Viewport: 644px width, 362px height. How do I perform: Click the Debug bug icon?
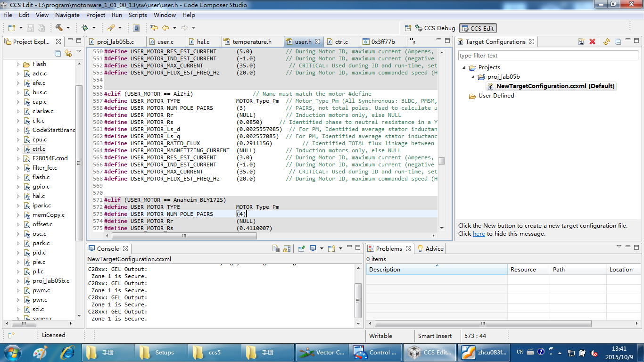coord(85,28)
